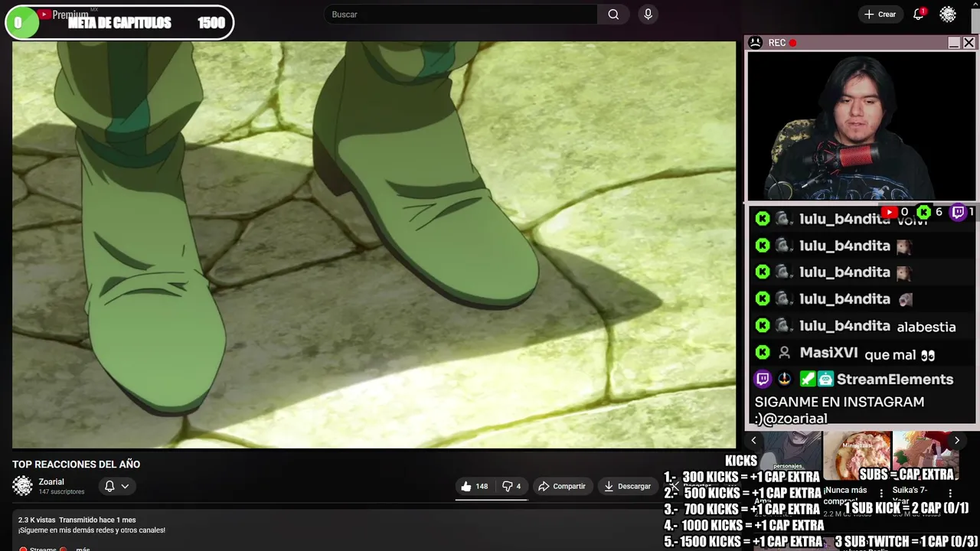The height and width of the screenshot is (551, 980).
Task: Focus the Buscar search field
Action: (x=461, y=15)
